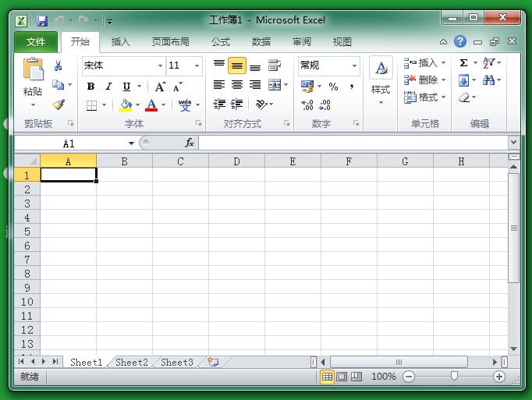The height and width of the screenshot is (400, 532).
Task: Select column D header
Action: pos(236,161)
